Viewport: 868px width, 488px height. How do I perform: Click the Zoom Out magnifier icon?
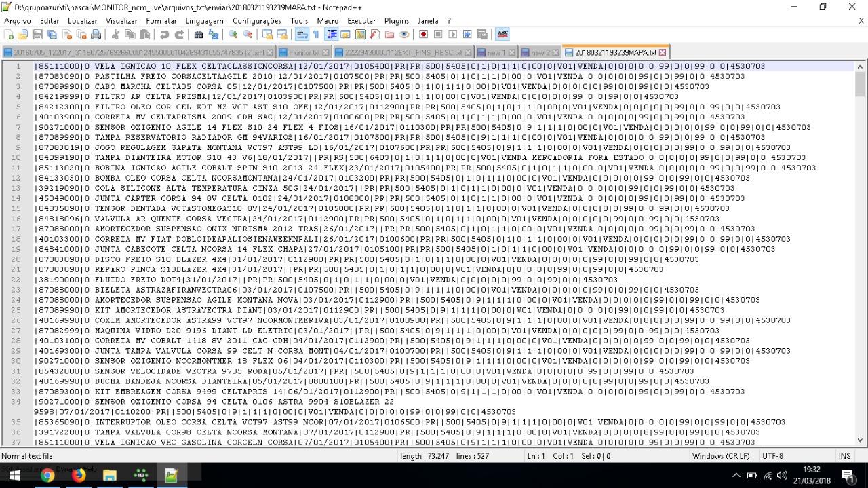(248, 35)
